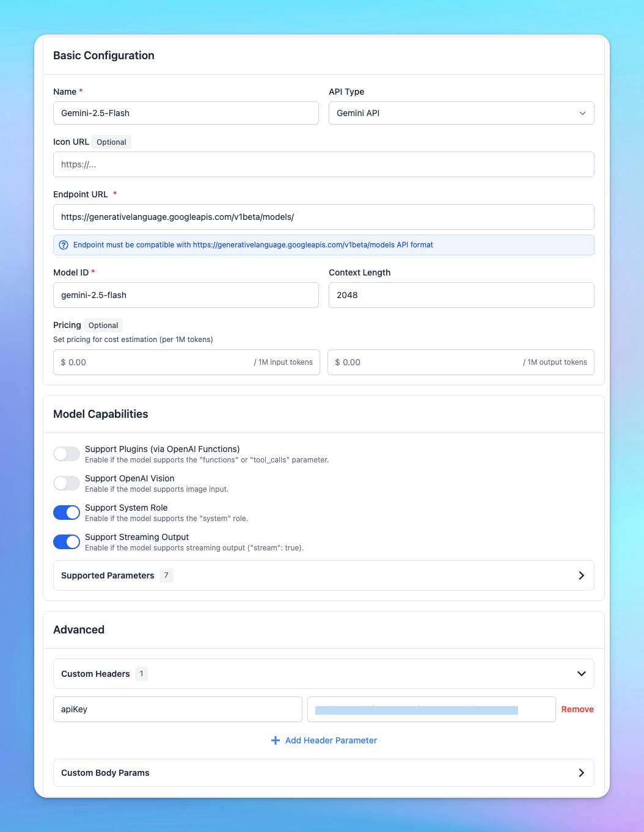Click the Basic Configuration heading
Screen dimensions: 644x832
coord(104,56)
